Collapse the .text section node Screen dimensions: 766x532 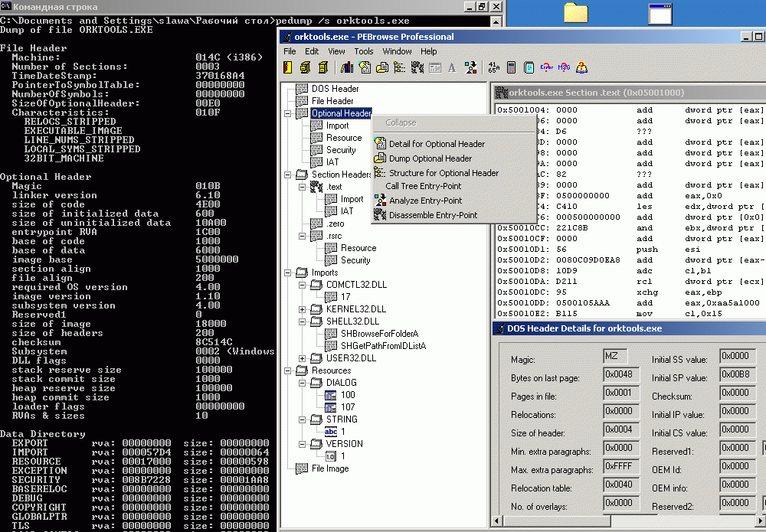303,187
